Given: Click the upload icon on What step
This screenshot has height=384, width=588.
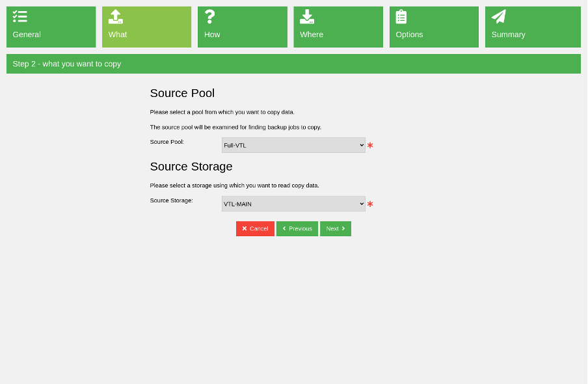Looking at the screenshot, I should [x=116, y=16].
